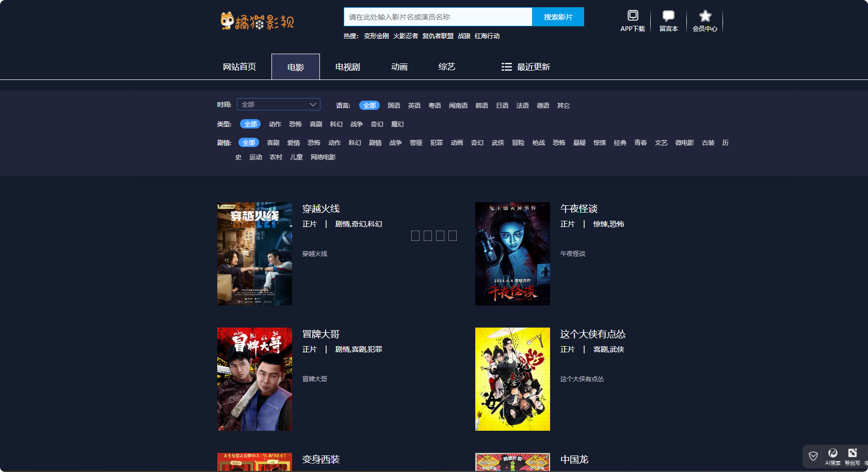Select 韩语 language filter
Screen dimensions: 868x472
(x=482, y=105)
